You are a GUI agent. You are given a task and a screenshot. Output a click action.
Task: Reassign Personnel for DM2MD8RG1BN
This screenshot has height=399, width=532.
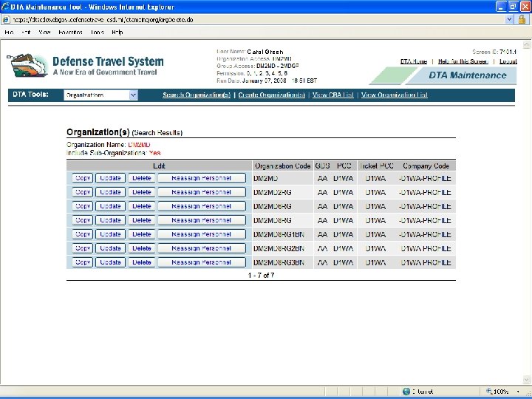coord(202,234)
